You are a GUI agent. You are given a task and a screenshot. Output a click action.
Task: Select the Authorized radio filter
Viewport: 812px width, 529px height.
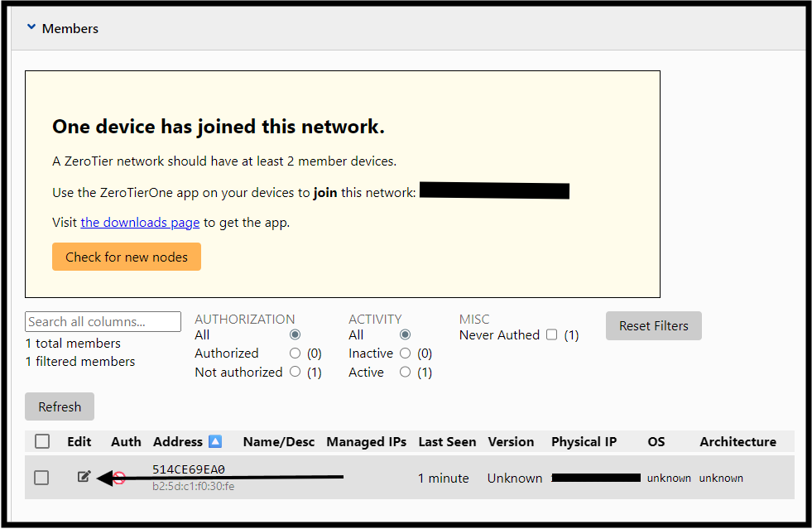[295, 353]
